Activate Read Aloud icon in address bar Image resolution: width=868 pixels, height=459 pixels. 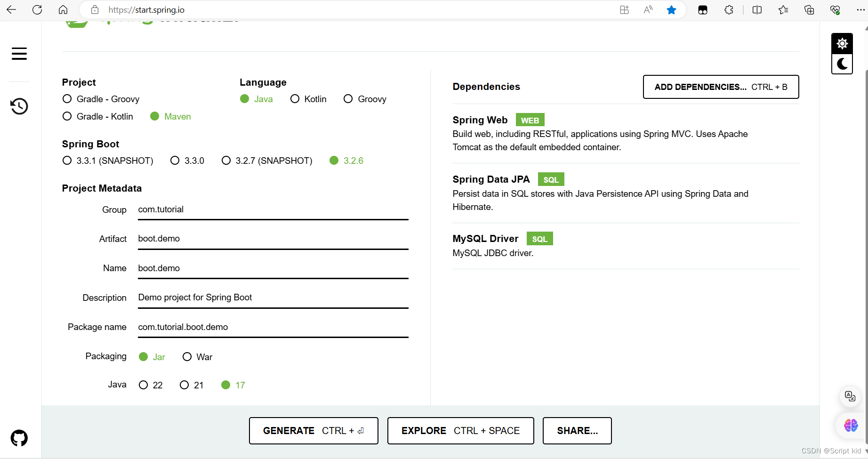648,10
